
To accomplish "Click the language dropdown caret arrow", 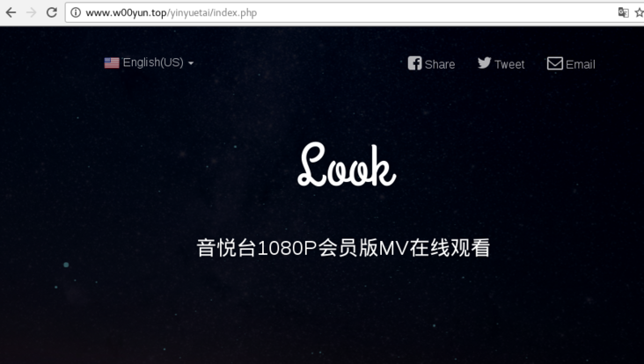I will tap(191, 63).
